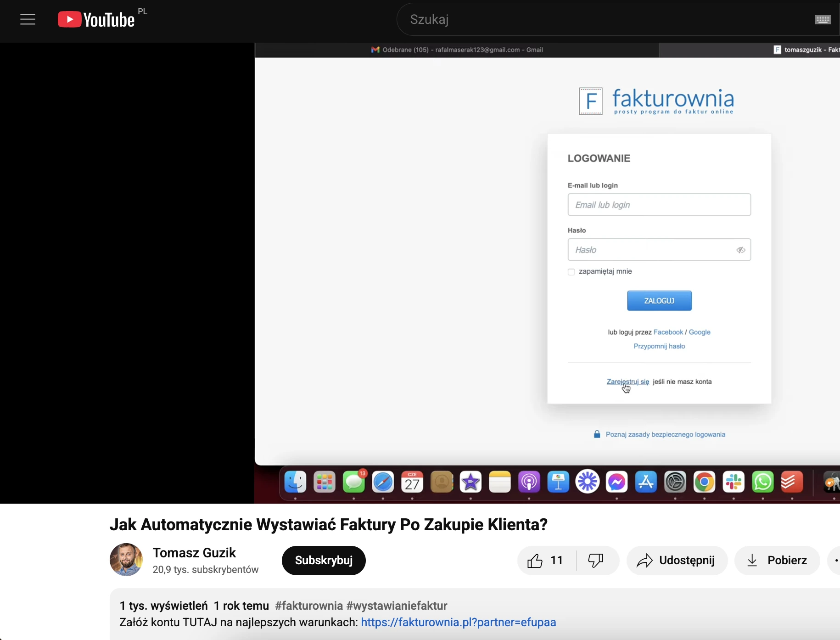Click the 'Email lub login' input field
The width and height of the screenshot is (840, 640).
(x=659, y=205)
